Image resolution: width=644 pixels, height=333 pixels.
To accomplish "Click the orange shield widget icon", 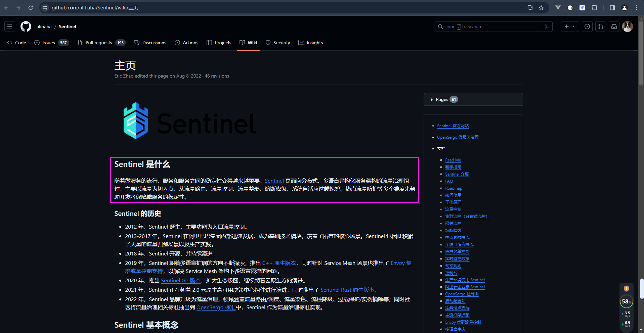I will (x=627, y=288).
